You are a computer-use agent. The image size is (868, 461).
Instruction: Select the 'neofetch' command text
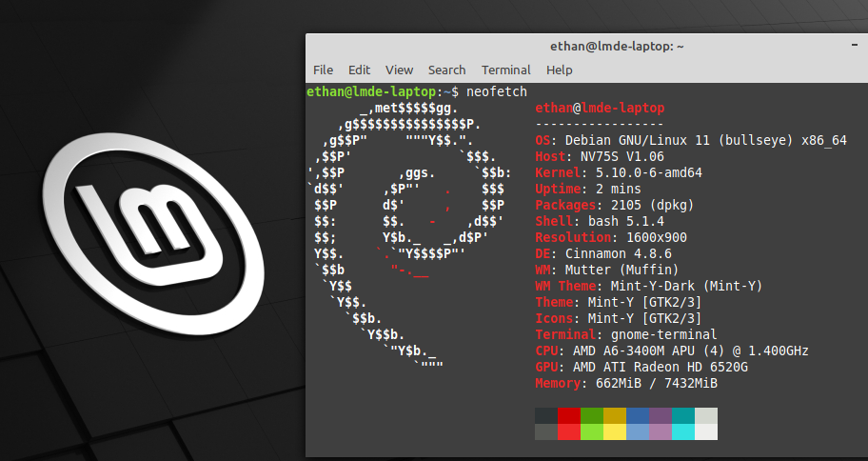pyautogui.click(x=497, y=91)
